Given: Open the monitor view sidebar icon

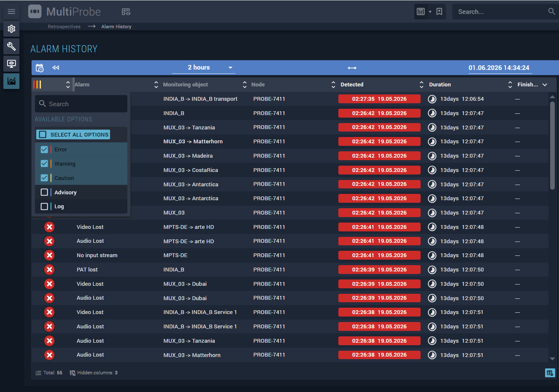Looking at the screenshot, I should tap(11, 64).
